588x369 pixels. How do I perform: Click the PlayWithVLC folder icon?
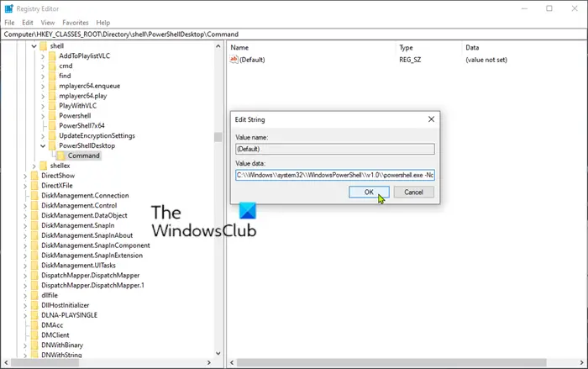point(52,106)
